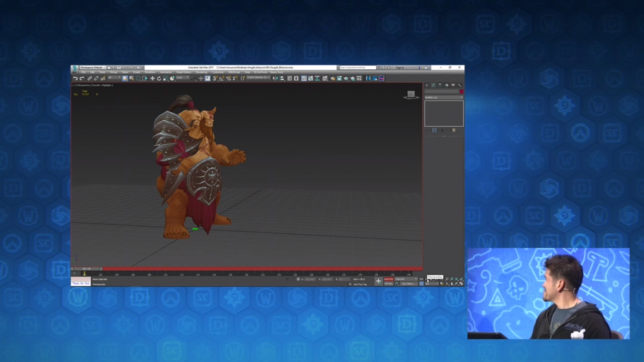This screenshot has width=644, height=362.
Task: Toggle the Auto Key button
Action: pos(388,279)
